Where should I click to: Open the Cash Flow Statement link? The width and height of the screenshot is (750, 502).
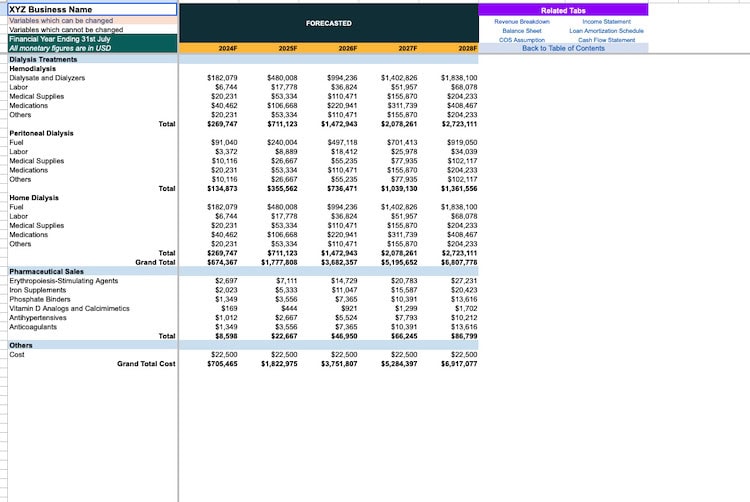coord(606,40)
